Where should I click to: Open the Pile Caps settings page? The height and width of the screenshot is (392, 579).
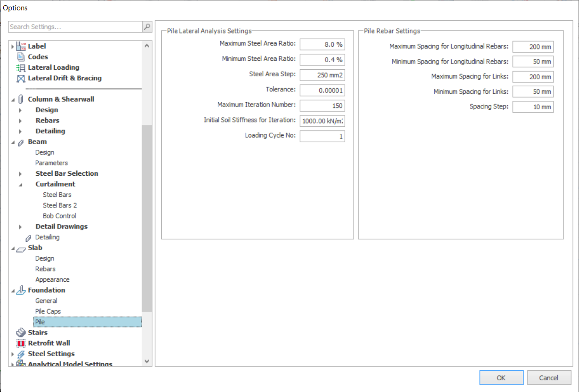pyautogui.click(x=48, y=311)
